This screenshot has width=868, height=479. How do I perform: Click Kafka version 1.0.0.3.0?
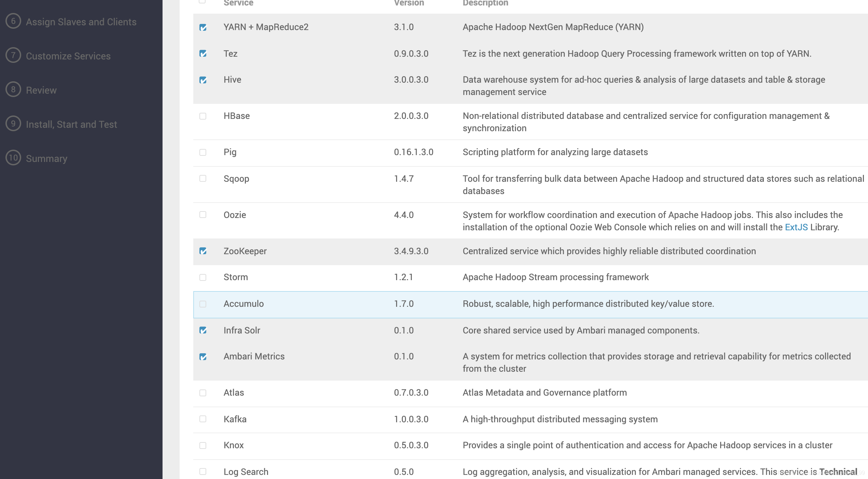[x=411, y=419]
